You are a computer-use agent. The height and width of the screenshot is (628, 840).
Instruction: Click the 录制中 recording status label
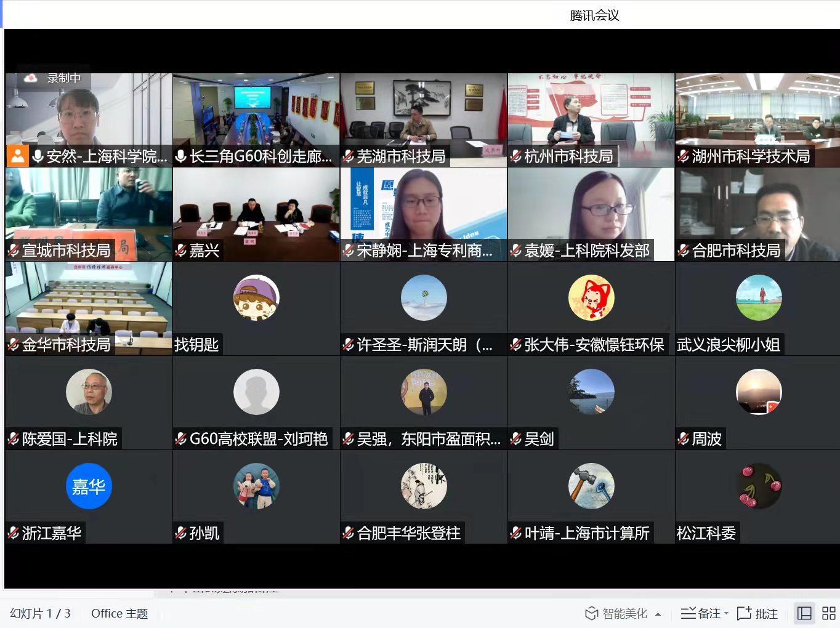pos(64,78)
